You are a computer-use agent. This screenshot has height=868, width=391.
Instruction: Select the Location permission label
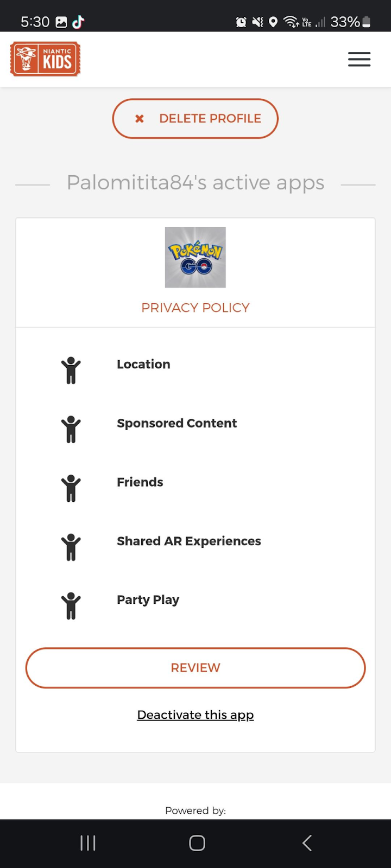point(143,364)
